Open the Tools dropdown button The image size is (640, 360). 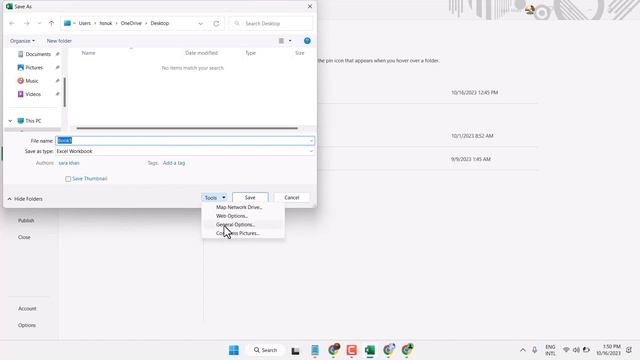(214, 198)
